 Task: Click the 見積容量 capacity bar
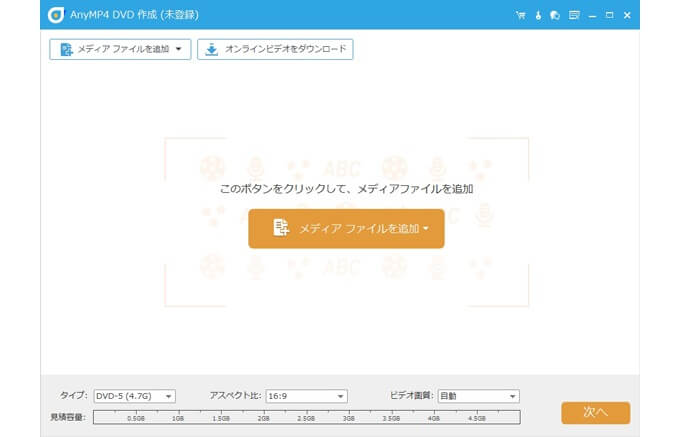click(307, 417)
